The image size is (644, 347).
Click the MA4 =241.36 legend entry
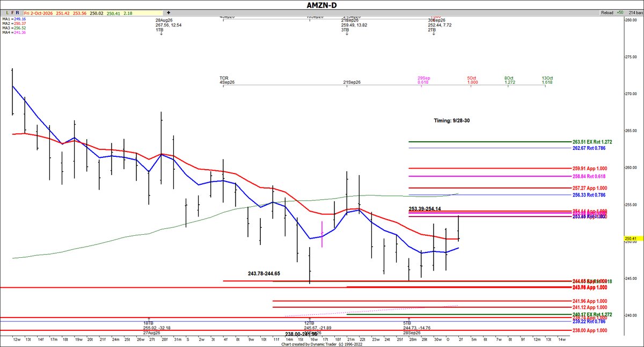pyautogui.click(x=13, y=32)
